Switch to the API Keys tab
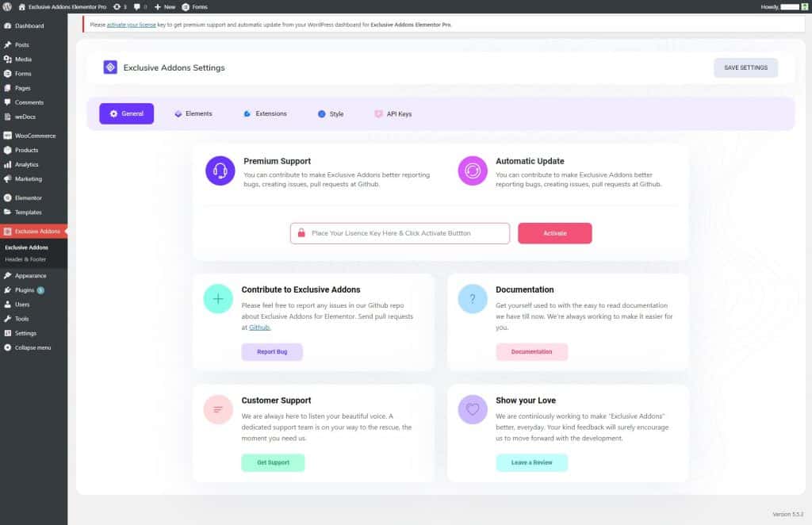 (x=393, y=114)
